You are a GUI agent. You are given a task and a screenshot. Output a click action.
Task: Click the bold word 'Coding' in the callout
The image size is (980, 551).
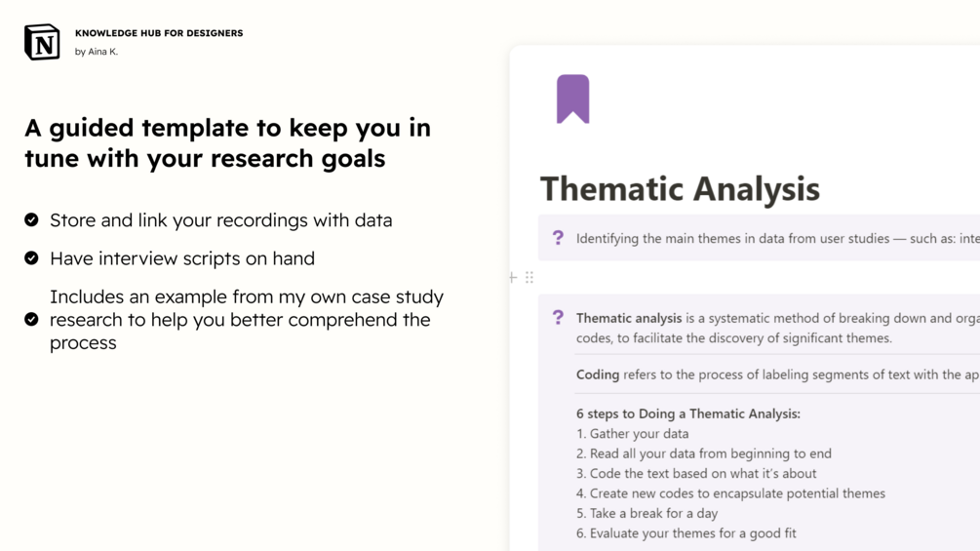point(598,374)
